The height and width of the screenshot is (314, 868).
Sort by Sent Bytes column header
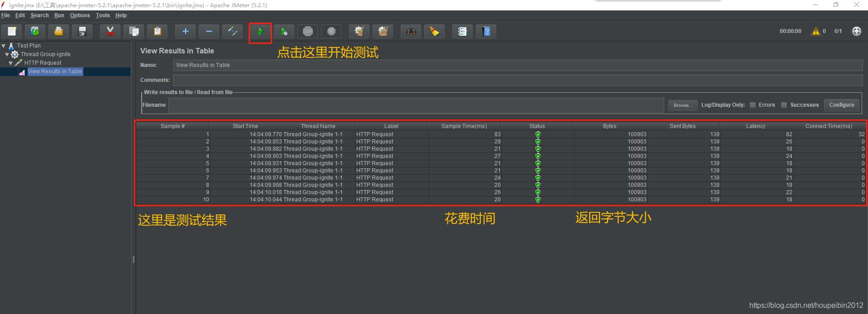click(683, 126)
